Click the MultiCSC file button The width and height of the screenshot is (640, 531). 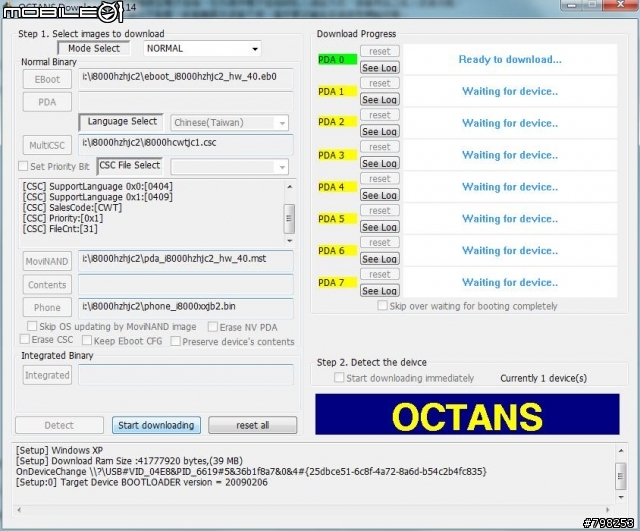click(47, 145)
